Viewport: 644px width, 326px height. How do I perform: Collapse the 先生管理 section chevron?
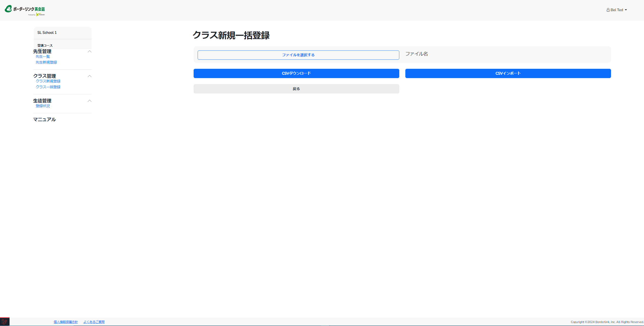tap(89, 51)
